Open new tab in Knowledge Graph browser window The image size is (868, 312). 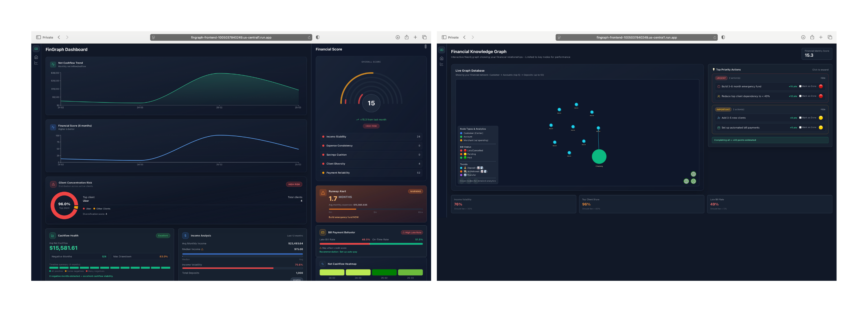click(821, 37)
